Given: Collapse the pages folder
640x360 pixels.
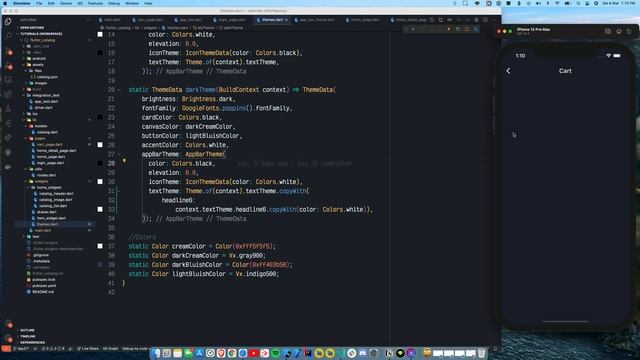Looking at the screenshot, I should [x=39, y=138].
